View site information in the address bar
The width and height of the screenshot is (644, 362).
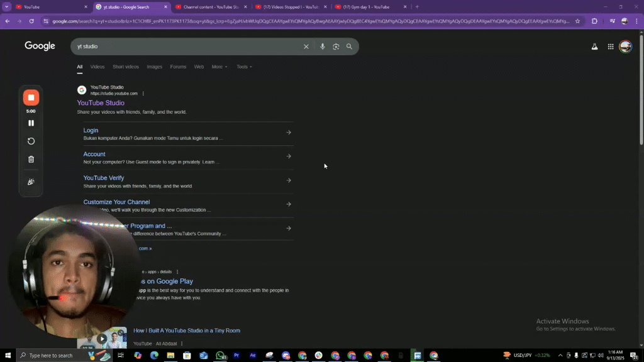click(45, 21)
